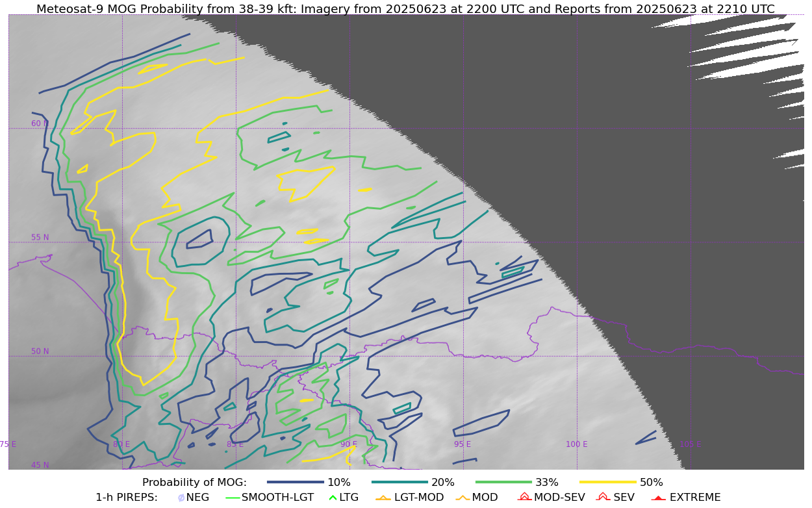Click the SMOOTH-LGT green line symbol
Viewport: 812px width, 508px height.
click(233, 498)
